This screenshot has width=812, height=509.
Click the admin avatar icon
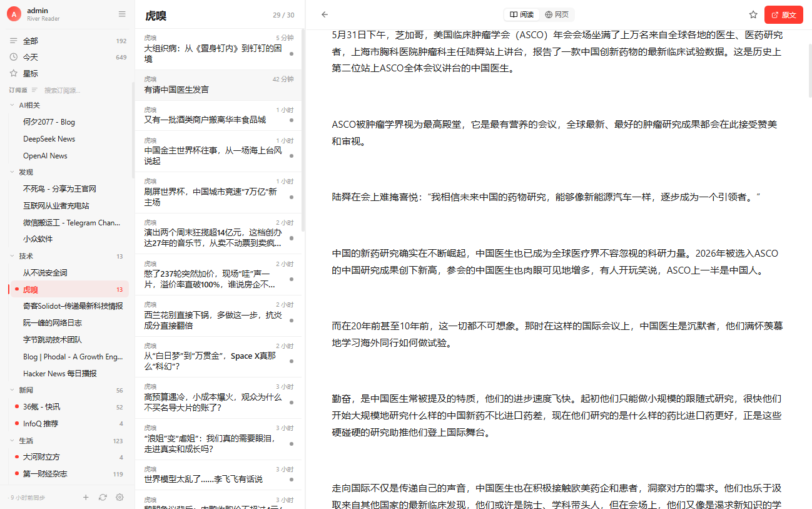[14, 14]
